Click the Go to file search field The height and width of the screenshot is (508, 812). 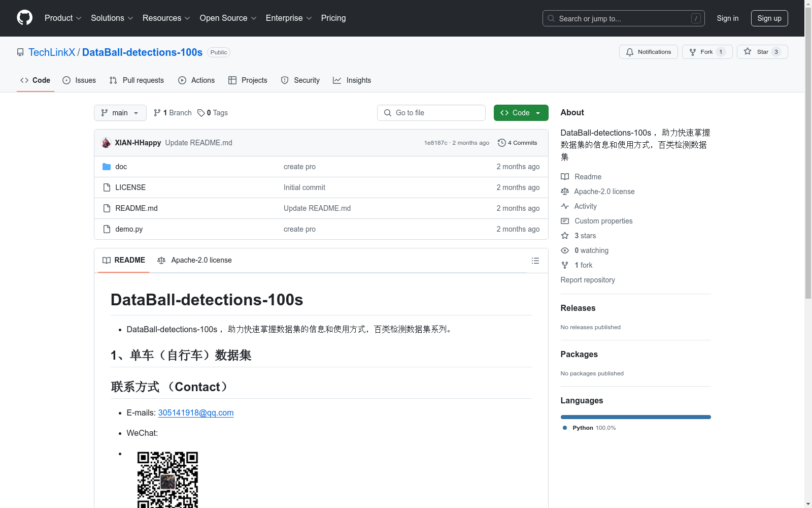[x=431, y=113]
